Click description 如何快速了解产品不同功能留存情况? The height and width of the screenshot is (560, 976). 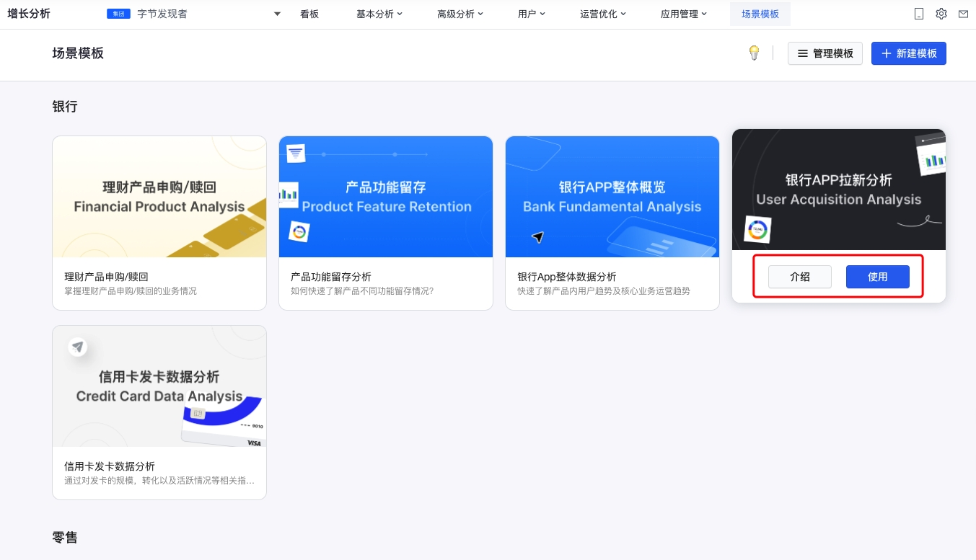362,291
